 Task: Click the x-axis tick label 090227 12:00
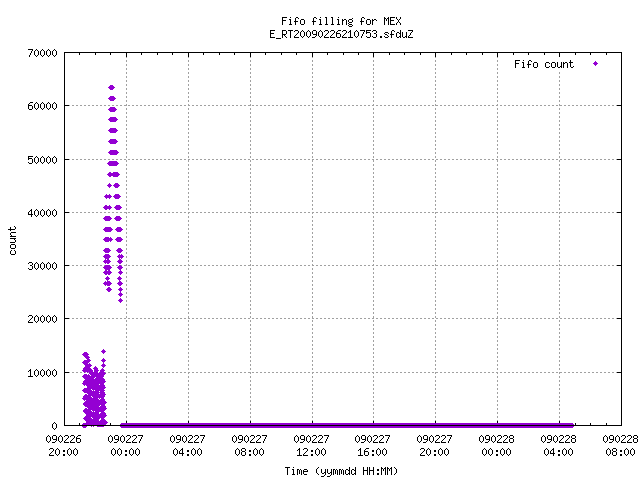pyautogui.click(x=311, y=446)
